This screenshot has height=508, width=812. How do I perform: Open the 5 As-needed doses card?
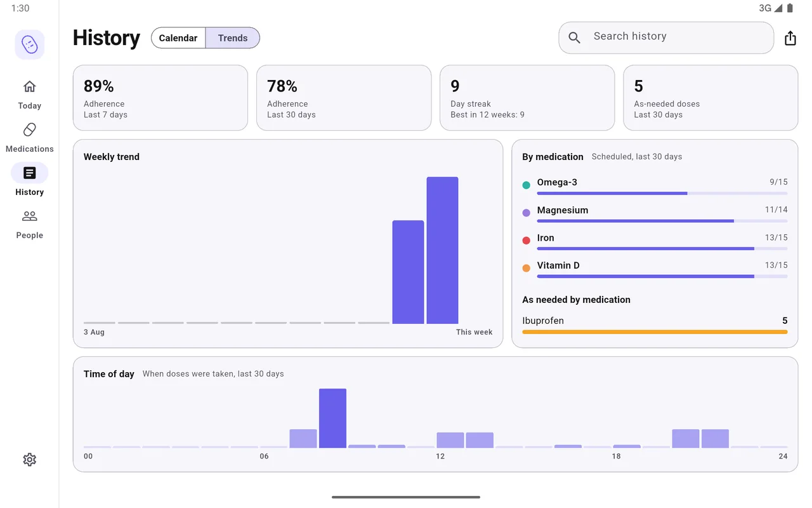tap(710, 98)
